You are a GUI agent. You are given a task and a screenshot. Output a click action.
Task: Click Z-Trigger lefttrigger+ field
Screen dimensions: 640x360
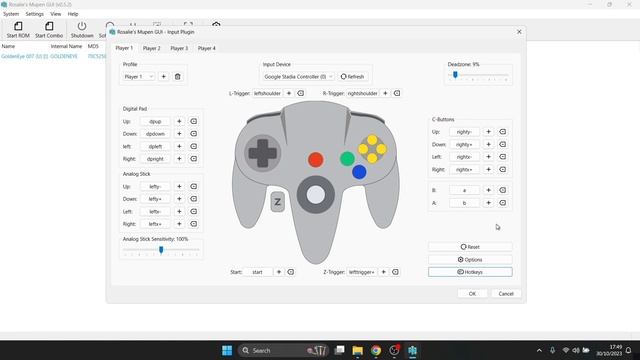[361, 272]
